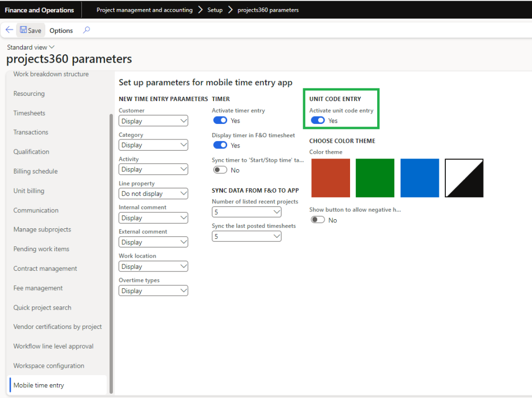Toggle Show button to allow negative hours
The height and width of the screenshot is (398, 532).
pos(318,220)
